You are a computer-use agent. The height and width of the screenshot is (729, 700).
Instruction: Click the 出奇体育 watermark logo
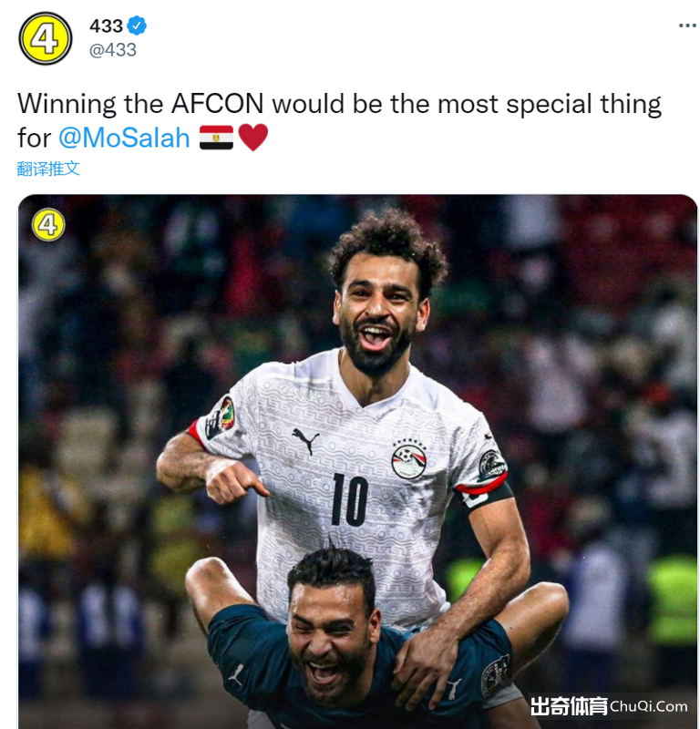[x=569, y=705]
